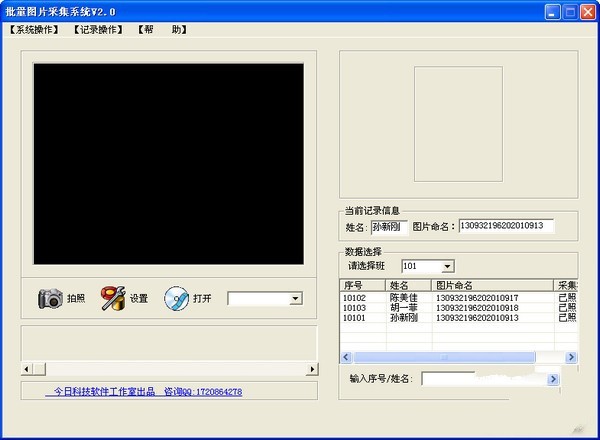Click the 设置 label
This screenshot has height=440, width=600.
(139, 298)
